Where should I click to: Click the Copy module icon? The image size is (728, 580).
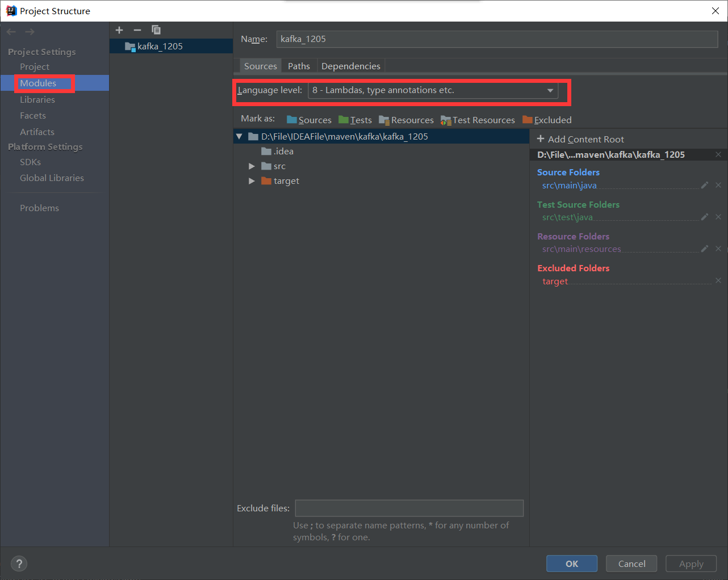point(156,30)
